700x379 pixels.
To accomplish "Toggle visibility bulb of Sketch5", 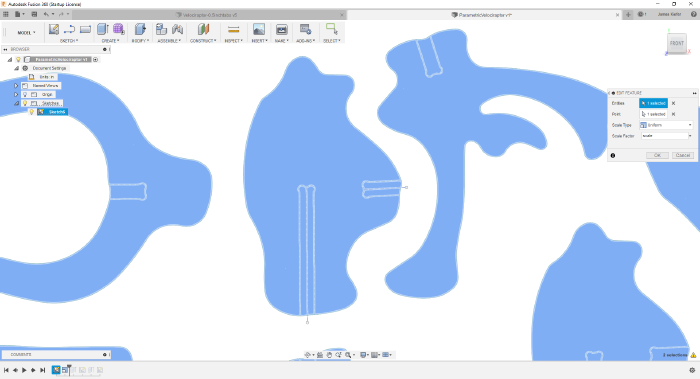I will pos(32,112).
